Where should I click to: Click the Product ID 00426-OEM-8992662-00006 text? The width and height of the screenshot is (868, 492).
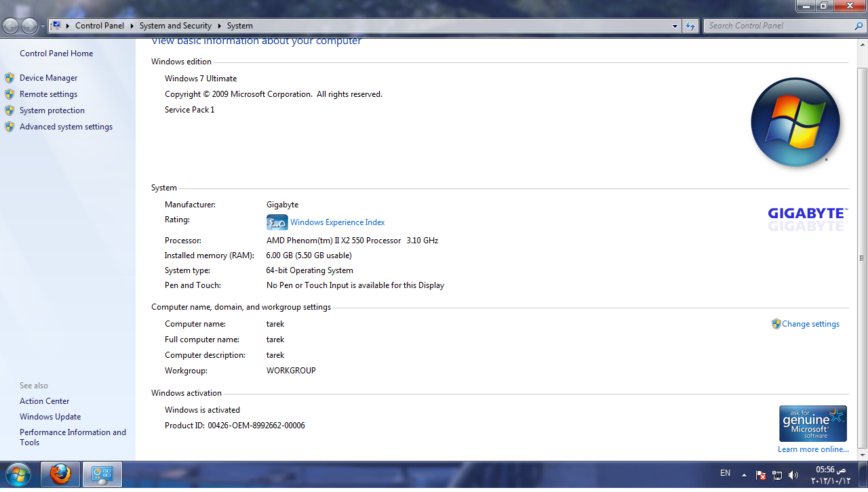pyautogui.click(x=235, y=426)
